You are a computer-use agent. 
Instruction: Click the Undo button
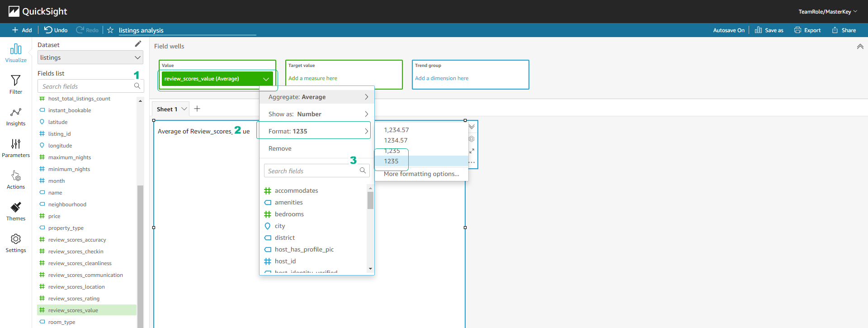tap(56, 30)
